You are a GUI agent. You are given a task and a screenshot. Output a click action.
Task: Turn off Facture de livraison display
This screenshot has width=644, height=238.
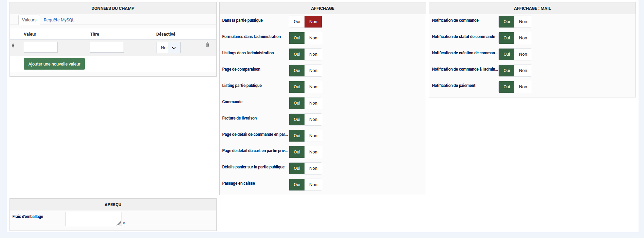pyautogui.click(x=313, y=120)
